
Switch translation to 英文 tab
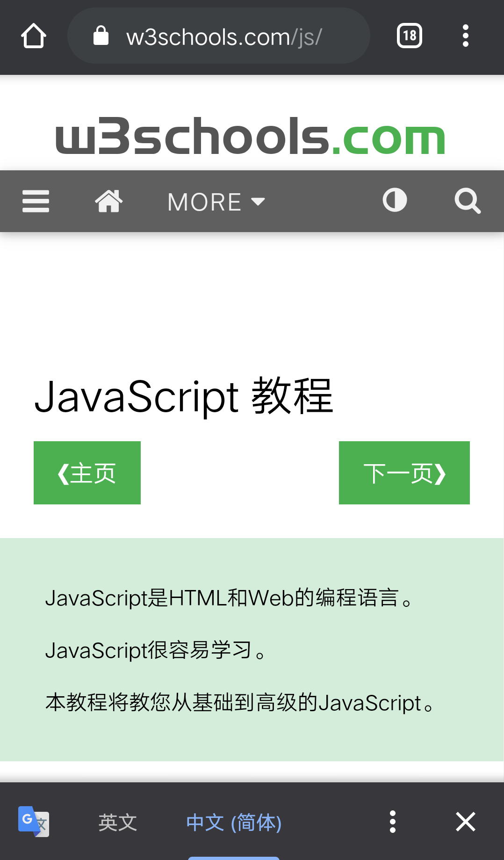pos(118,822)
